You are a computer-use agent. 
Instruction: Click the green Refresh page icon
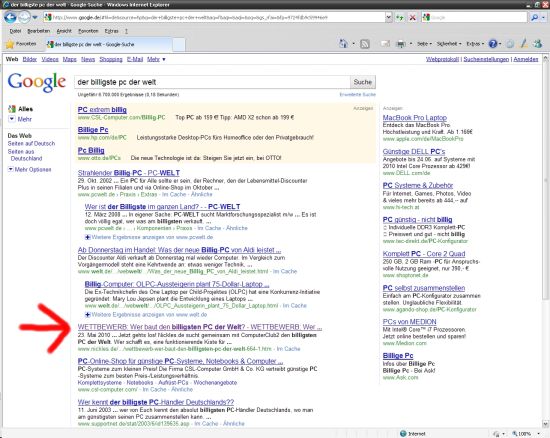(400, 17)
